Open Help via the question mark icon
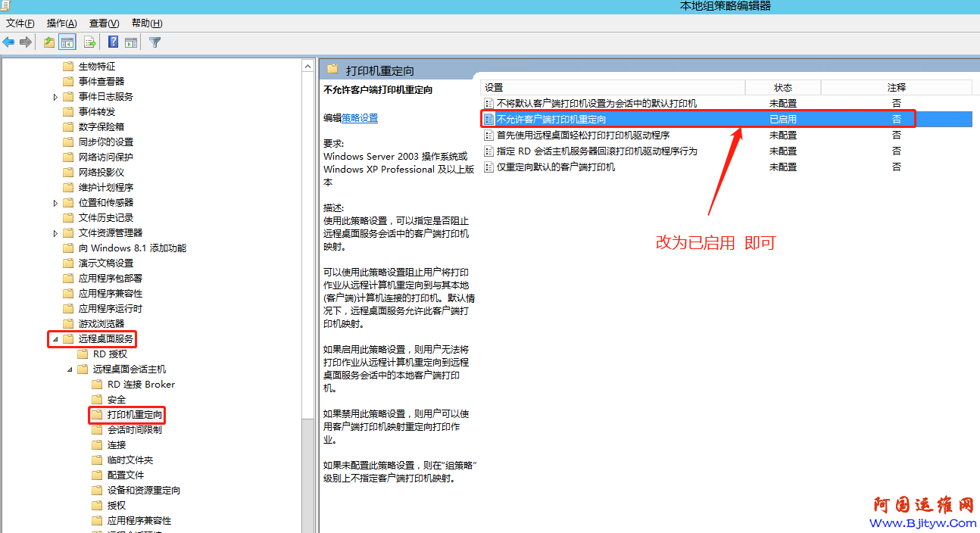This screenshot has width=980, height=533. [x=113, y=42]
